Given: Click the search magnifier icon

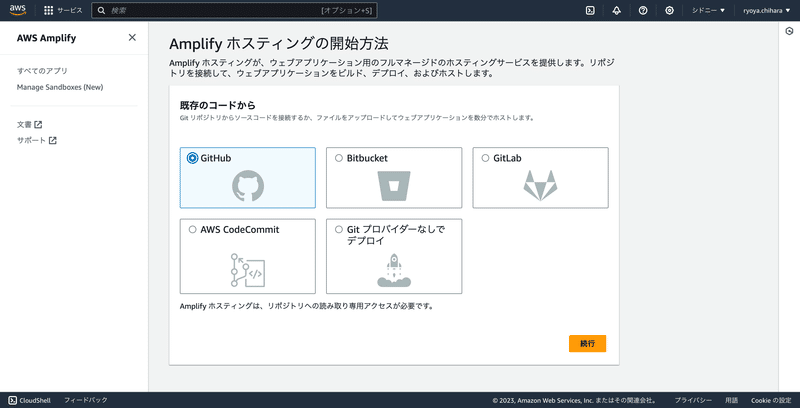Looking at the screenshot, I should click(102, 11).
